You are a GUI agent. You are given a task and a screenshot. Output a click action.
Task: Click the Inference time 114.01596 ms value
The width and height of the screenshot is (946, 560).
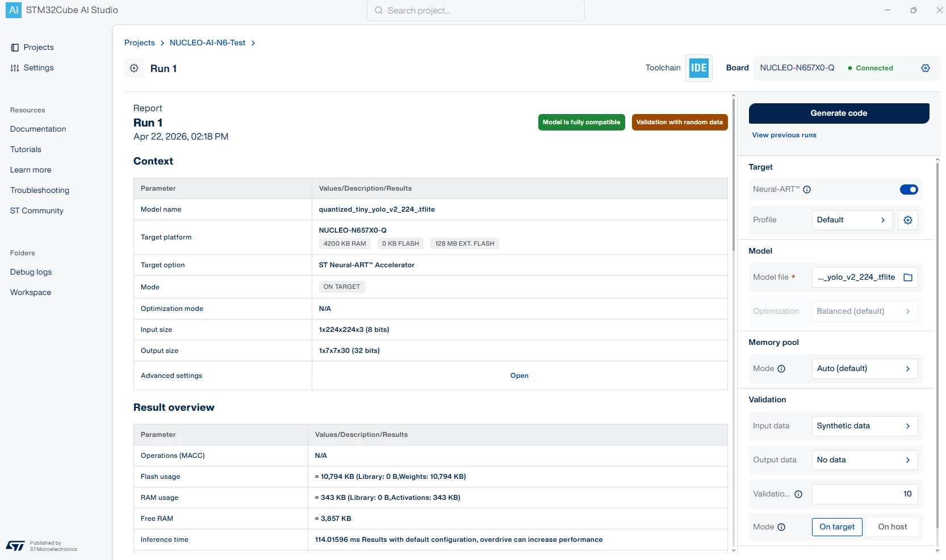(x=459, y=540)
